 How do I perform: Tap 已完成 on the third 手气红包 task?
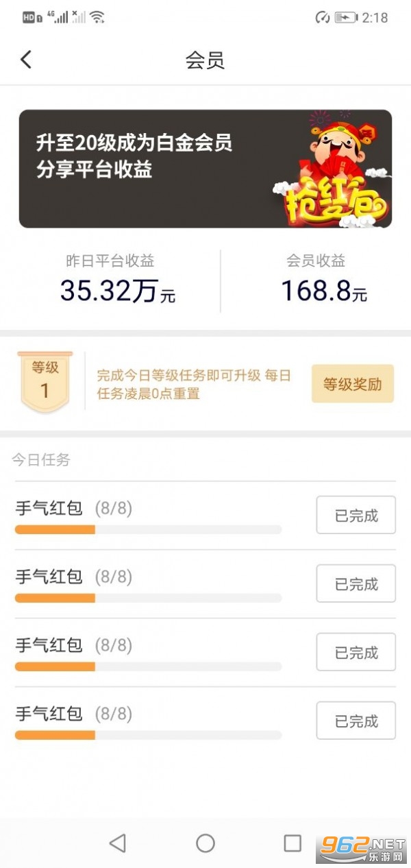pos(356,653)
